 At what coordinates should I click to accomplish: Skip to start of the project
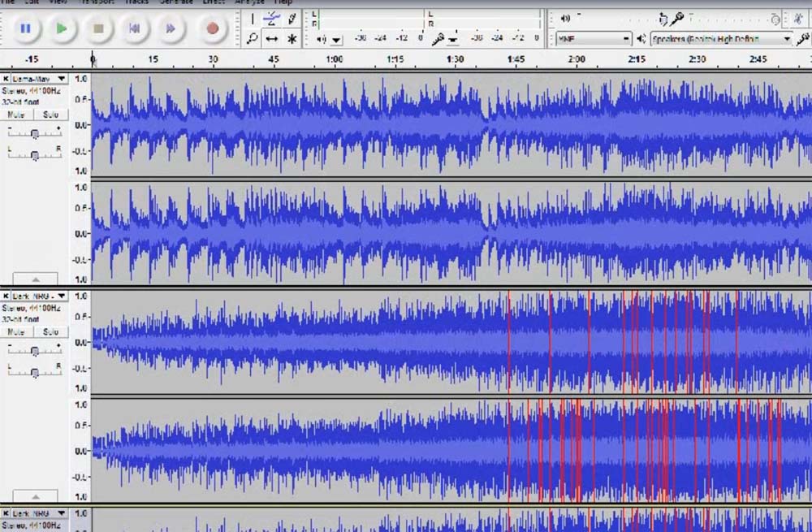[x=134, y=28]
